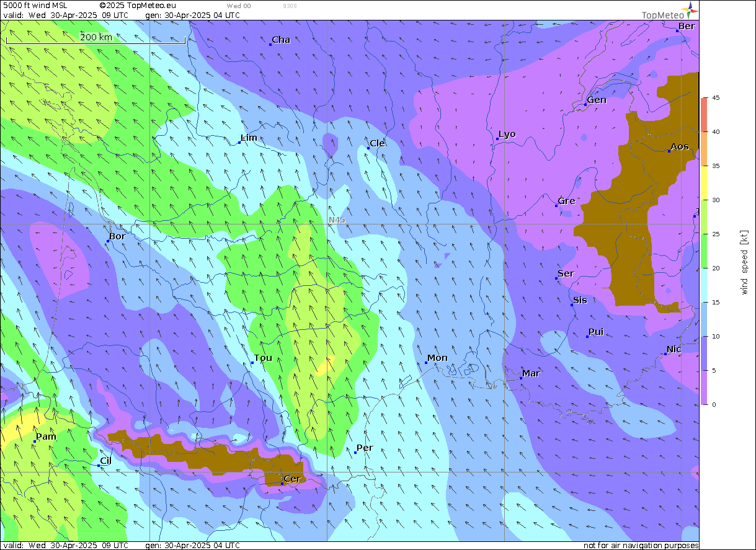Click the yellow 30-35 kt legend segment
Image resolution: width=756 pixels, height=550 pixels.
pos(705,183)
